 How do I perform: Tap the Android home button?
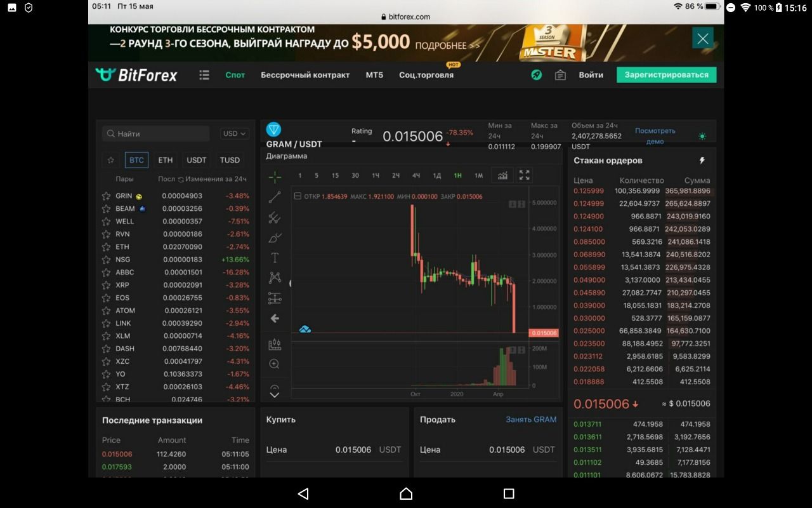406,493
